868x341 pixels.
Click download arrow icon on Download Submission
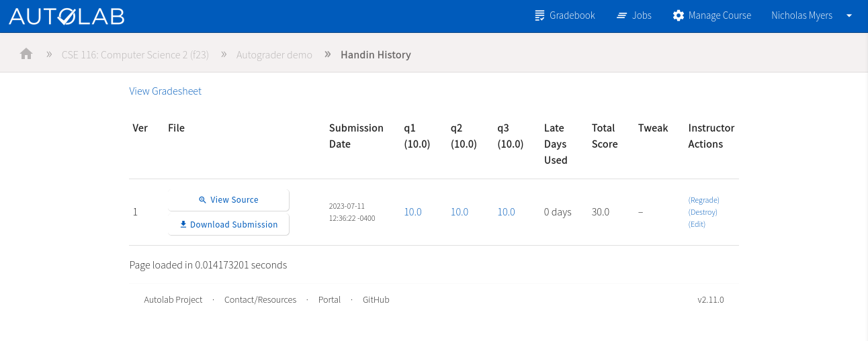[x=183, y=224]
